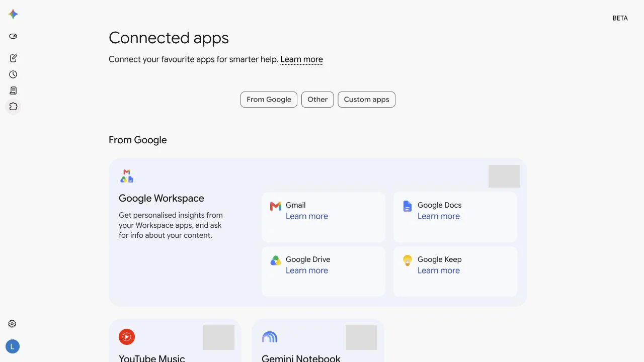Click the Google Docs app name text
This screenshot has height=362, width=644.
[439, 205]
